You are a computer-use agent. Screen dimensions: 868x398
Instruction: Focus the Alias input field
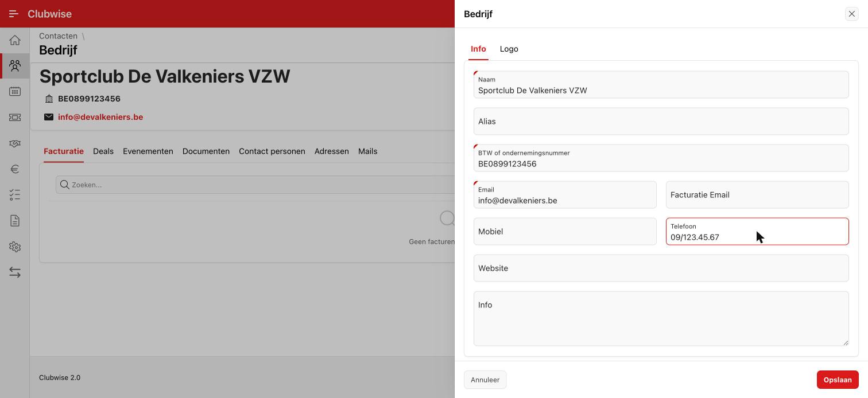tap(661, 121)
